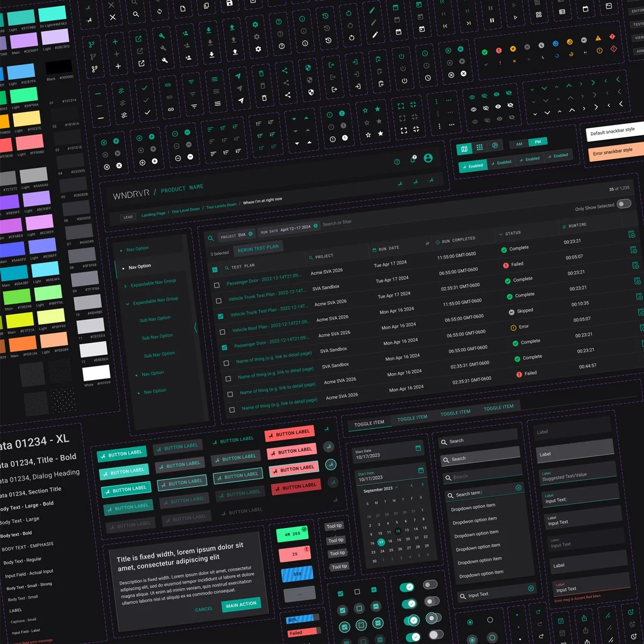Click the sort icon next to RUN DATE header
644x644 pixels.
point(428,244)
